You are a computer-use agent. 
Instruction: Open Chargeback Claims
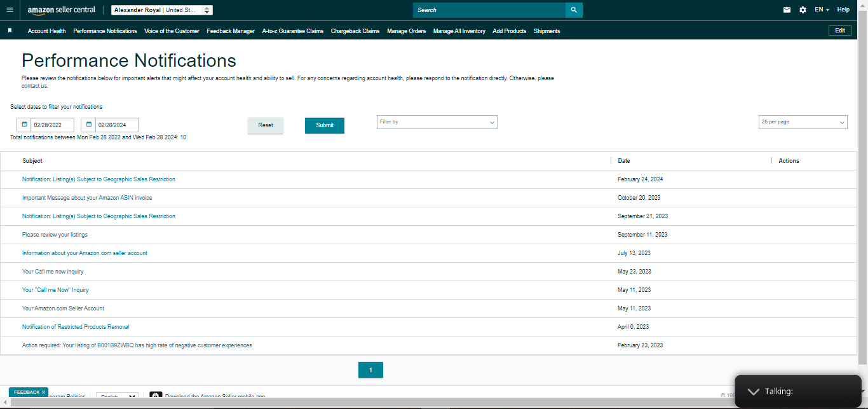click(x=355, y=31)
